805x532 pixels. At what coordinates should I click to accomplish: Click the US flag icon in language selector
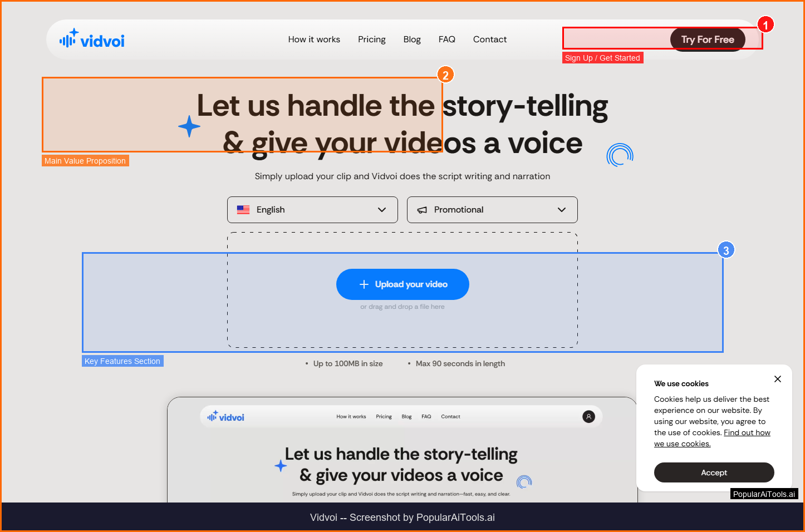coord(243,210)
